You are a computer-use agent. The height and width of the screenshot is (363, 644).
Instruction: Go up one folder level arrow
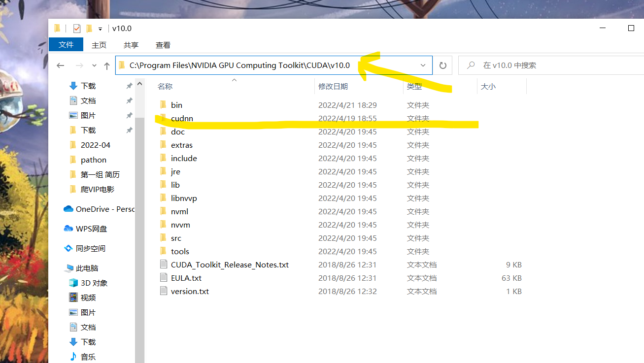click(107, 66)
